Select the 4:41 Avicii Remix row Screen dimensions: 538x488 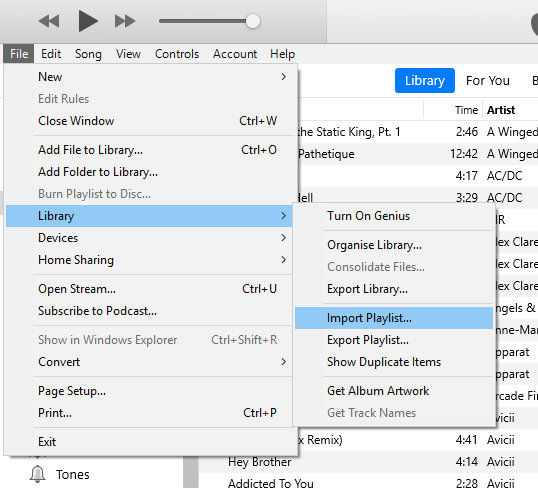(x=418, y=440)
